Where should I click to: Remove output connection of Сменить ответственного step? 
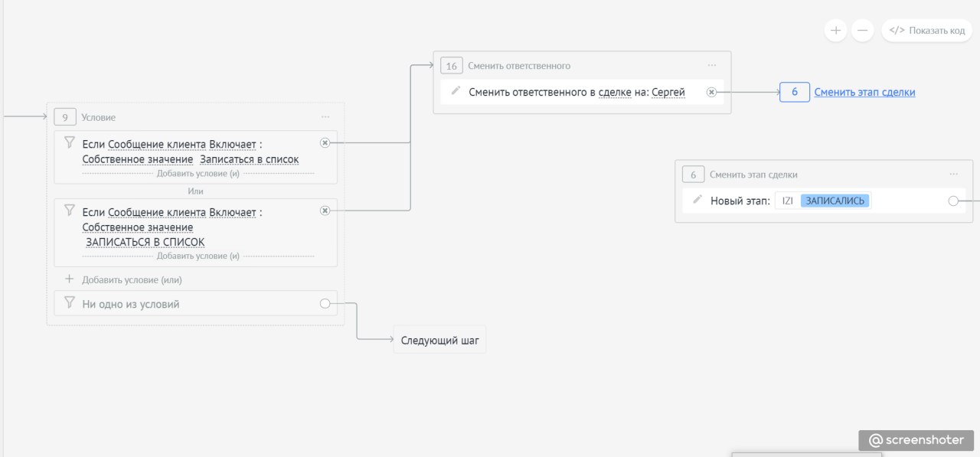point(711,92)
